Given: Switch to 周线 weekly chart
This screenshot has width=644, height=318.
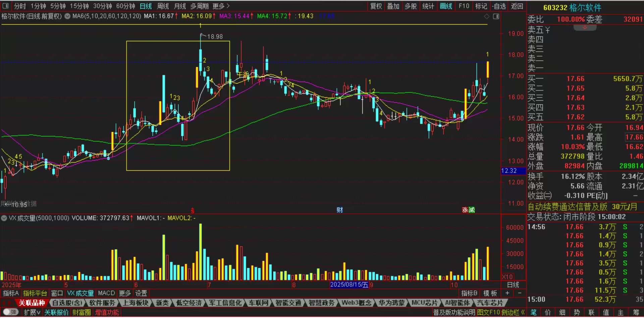Looking at the screenshot, I should click(163, 6).
